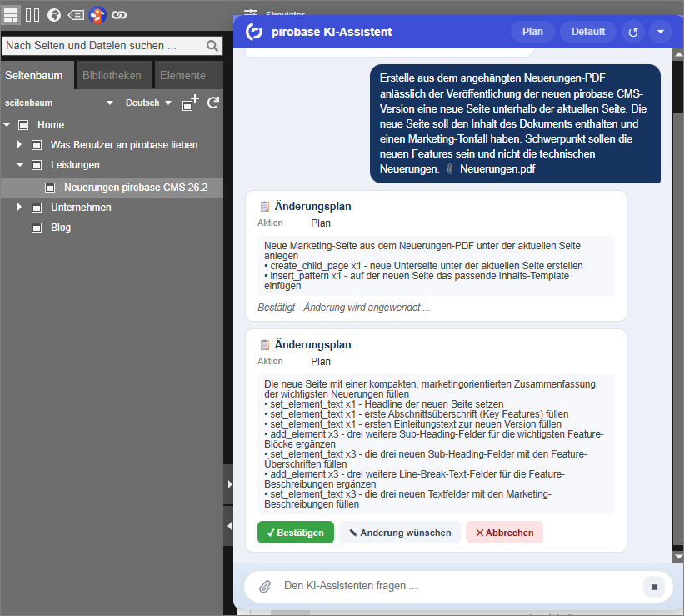The image size is (684, 616).
Task: Add a new page with the plus icon
Action: [191, 103]
